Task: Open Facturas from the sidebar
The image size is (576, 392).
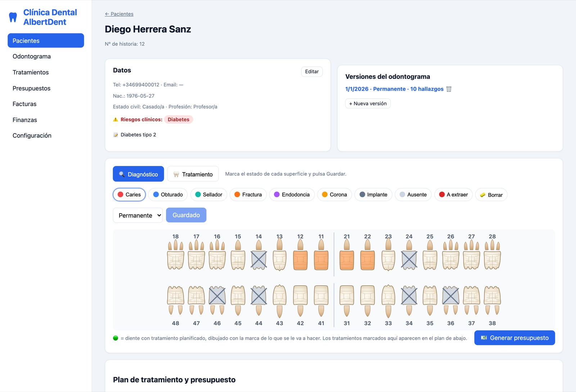Action: tap(46, 104)
